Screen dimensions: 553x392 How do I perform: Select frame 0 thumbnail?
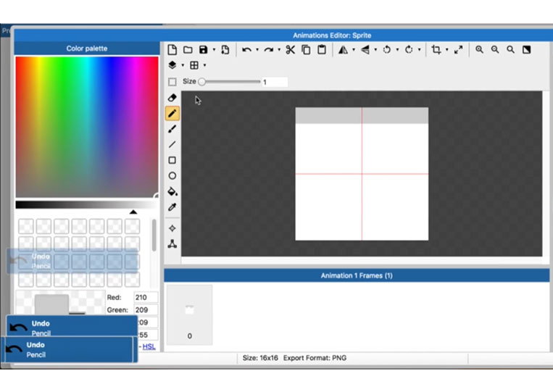[189, 314]
